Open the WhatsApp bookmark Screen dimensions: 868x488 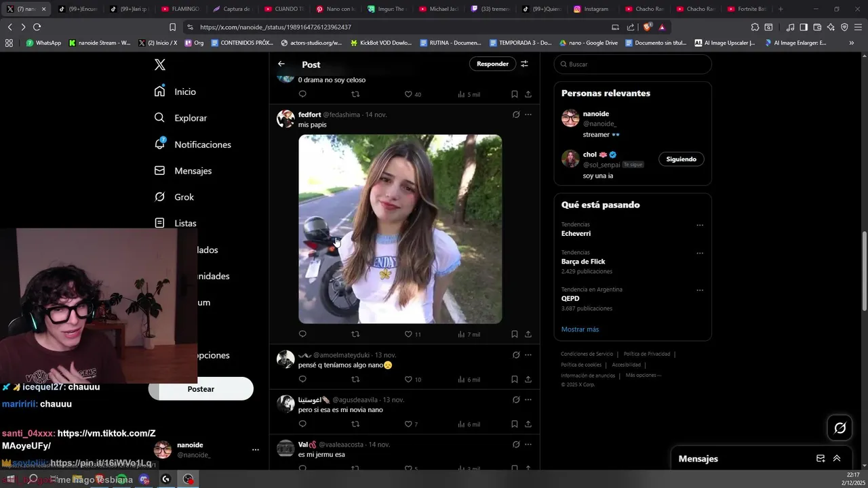click(x=43, y=43)
